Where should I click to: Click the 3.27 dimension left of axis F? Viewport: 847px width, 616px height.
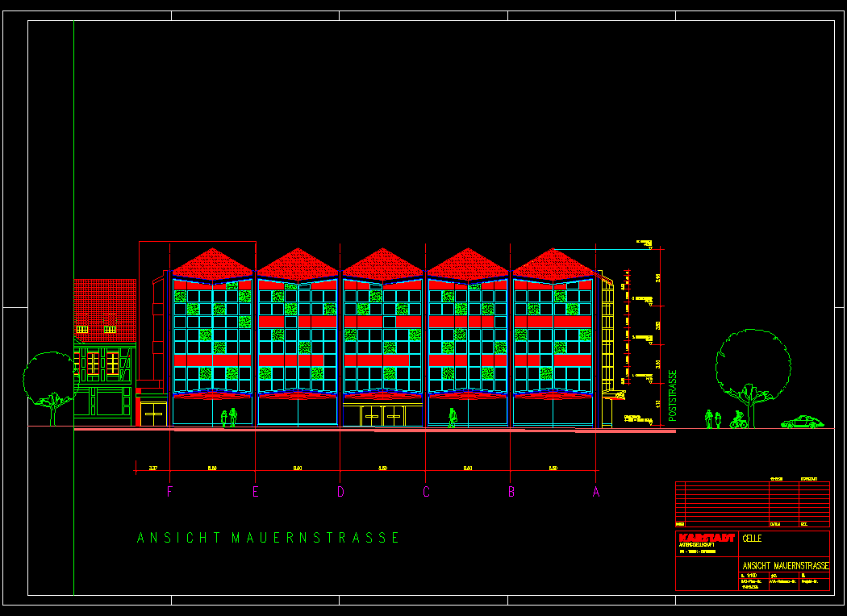[x=152, y=468]
